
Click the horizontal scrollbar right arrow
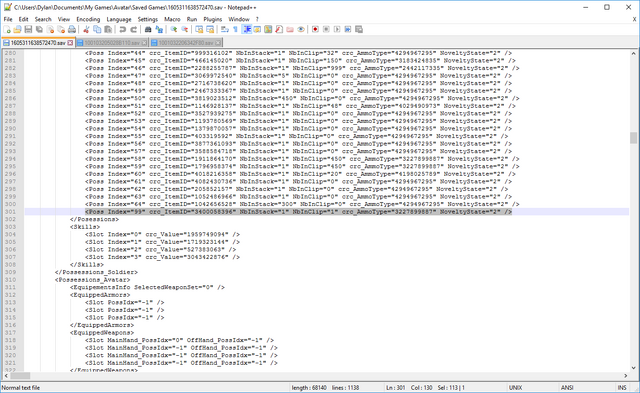[625, 375]
